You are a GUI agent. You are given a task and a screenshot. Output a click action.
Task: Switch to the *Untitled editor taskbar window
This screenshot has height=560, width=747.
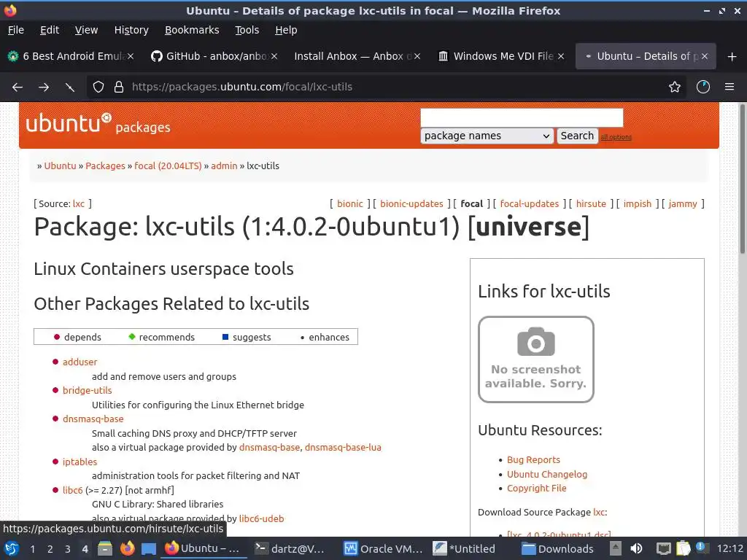point(464,548)
